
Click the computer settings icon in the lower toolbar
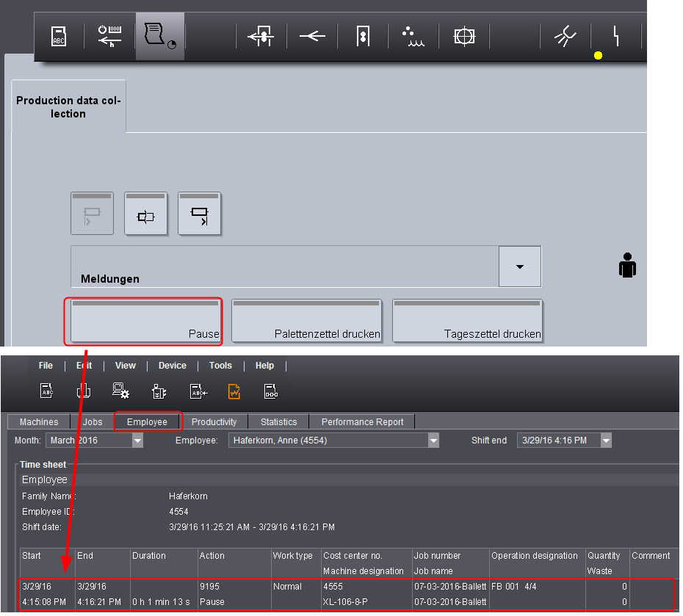120,391
